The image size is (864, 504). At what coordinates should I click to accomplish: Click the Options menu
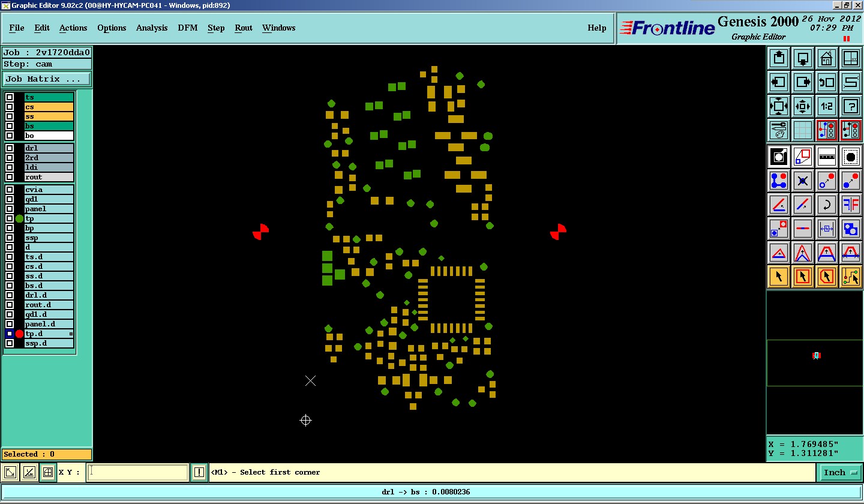[x=112, y=28]
